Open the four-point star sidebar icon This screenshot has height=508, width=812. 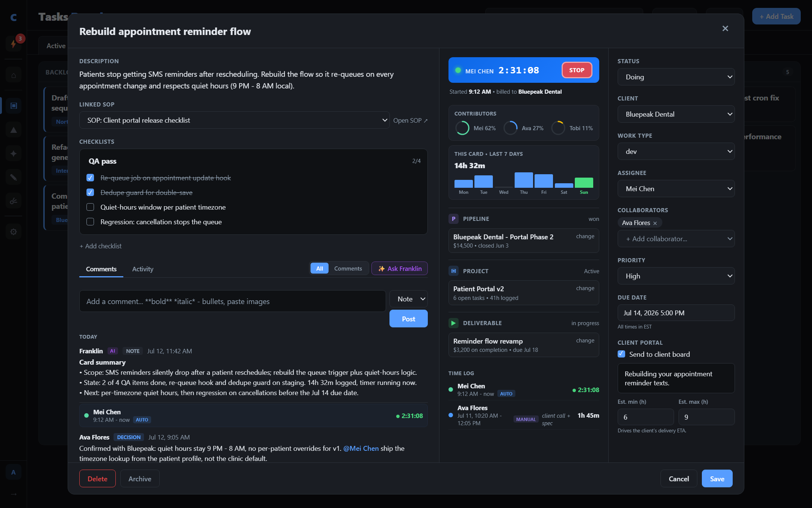pyautogui.click(x=14, y=154)
